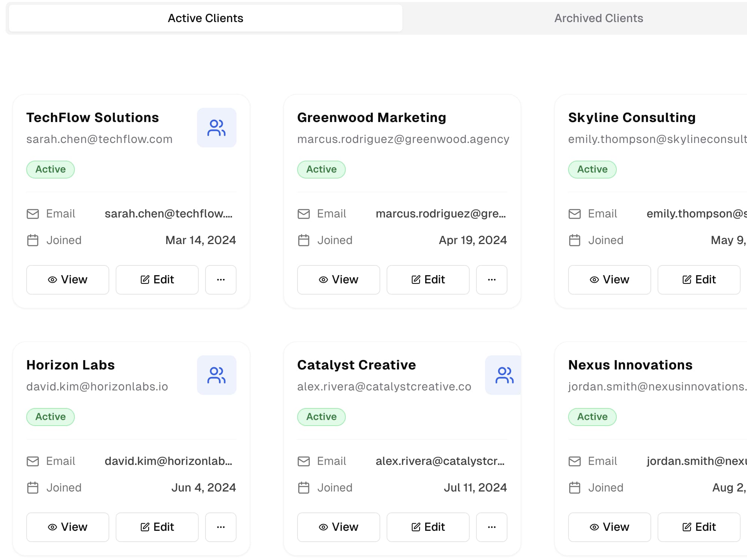Click the Catalyst Creative card title

point(356,365)
